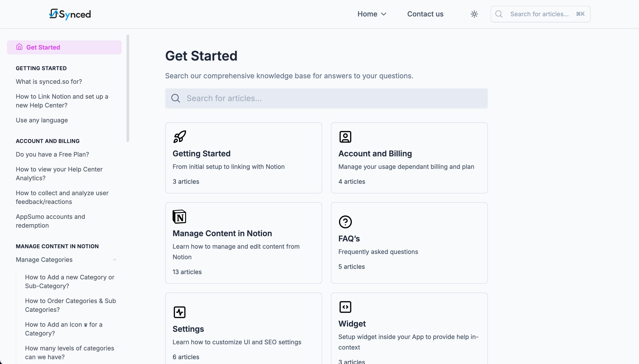Open the Getting Started rocket card icon
639x364 pixels.
(180, 136)
